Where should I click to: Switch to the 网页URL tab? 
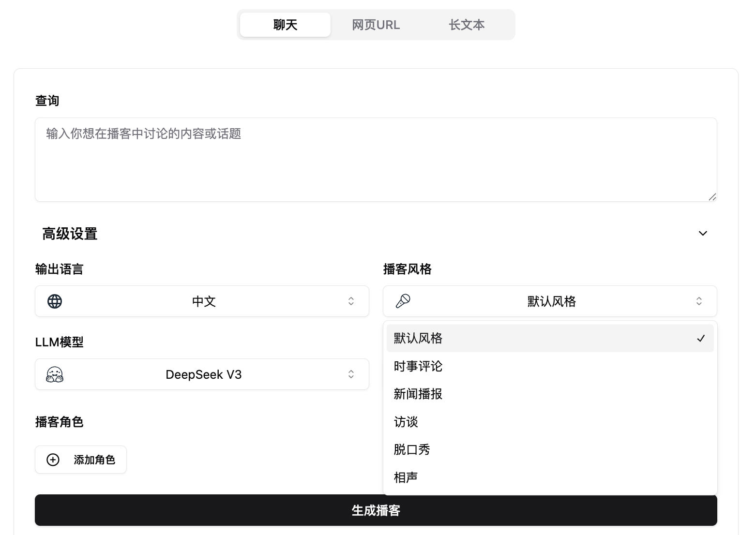pos(376,25)
